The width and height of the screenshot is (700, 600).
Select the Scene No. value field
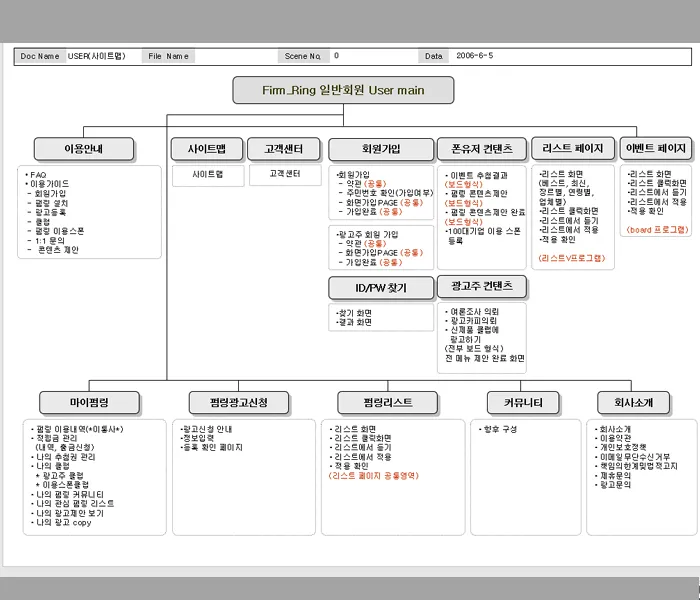[370, 56]
